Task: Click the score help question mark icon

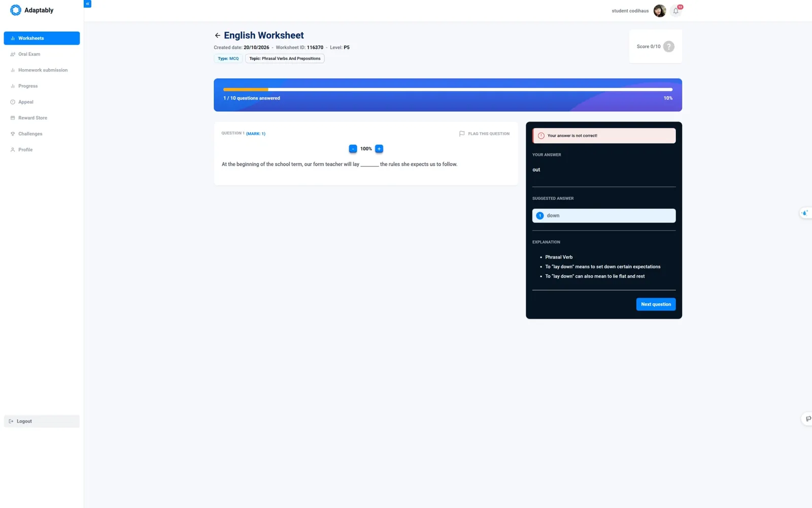Action: coord(669,47)
